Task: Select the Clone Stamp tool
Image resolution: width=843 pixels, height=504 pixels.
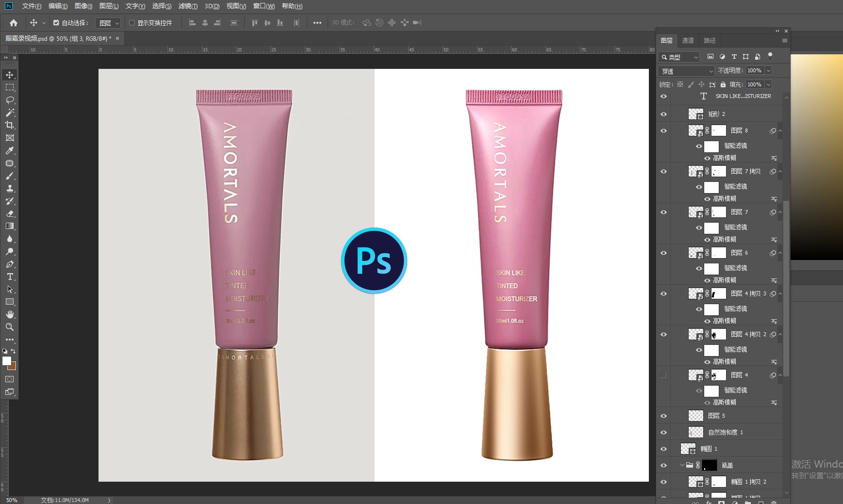Action: click(10, 188)
